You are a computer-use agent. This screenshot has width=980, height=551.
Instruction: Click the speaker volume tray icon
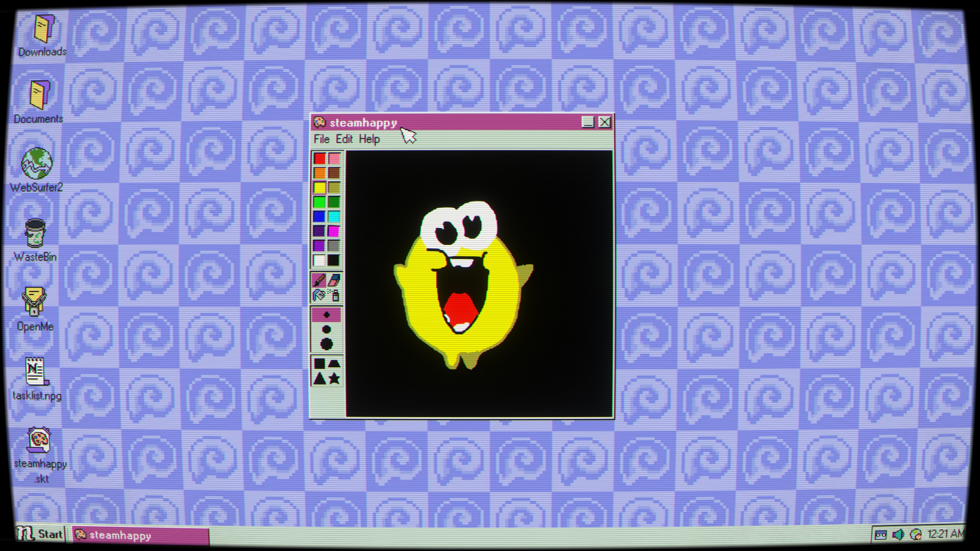[x=898, y=534]
